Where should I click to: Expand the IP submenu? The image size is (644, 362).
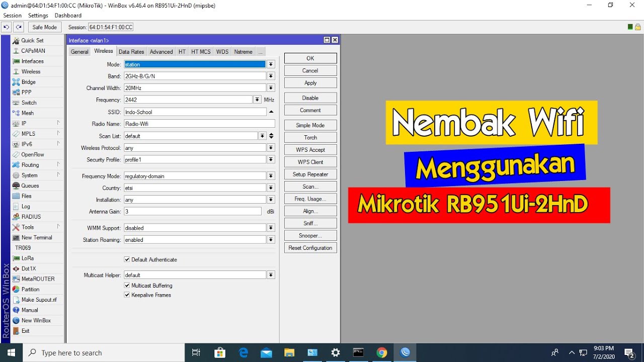[x=58, y=123]
